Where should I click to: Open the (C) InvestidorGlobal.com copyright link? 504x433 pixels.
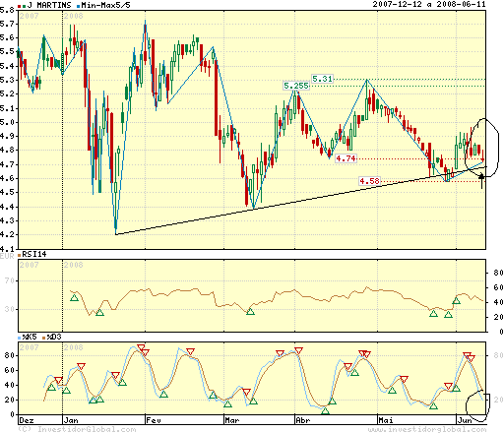tap(77, 429)
